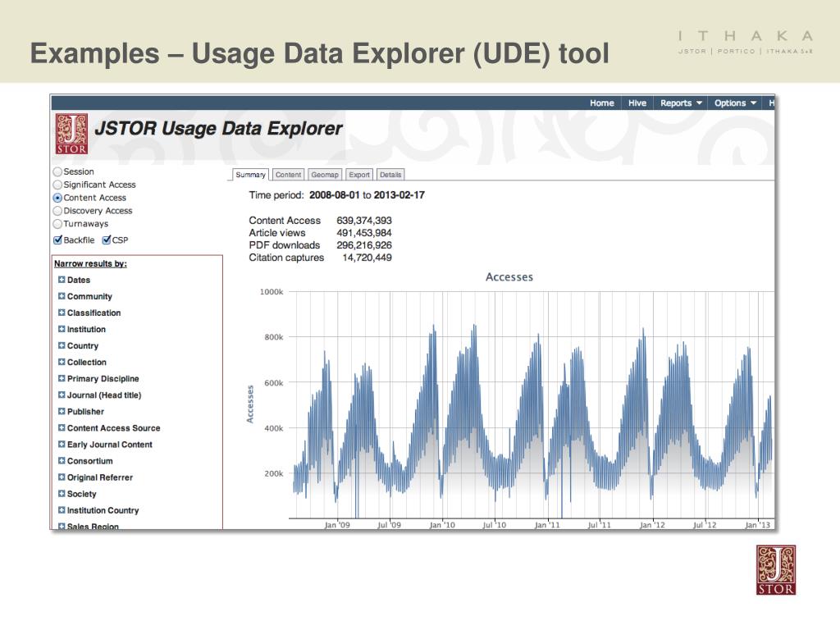Expand the Classification filter
This screenshot has height=630, width=840.
click(62, 313)
